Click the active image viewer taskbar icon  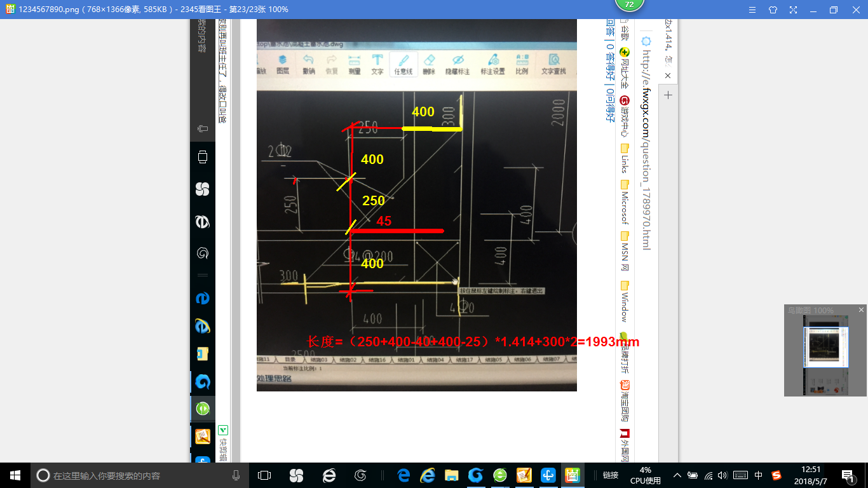coord(573,475)
